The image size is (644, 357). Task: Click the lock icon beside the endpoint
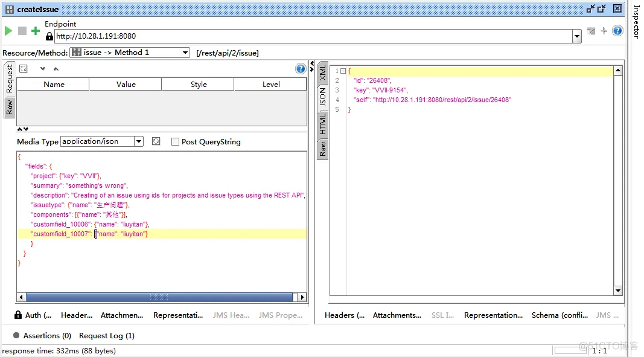[49, 36]
